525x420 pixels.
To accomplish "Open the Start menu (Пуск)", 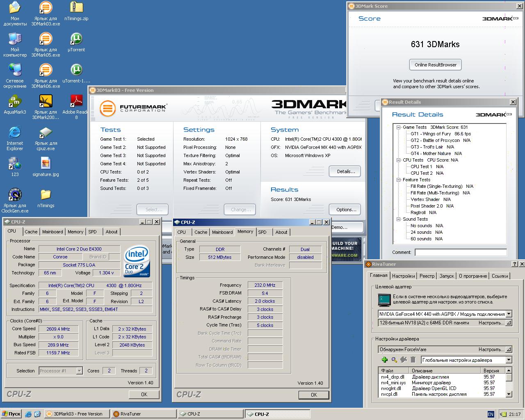I will coord(11,414).
